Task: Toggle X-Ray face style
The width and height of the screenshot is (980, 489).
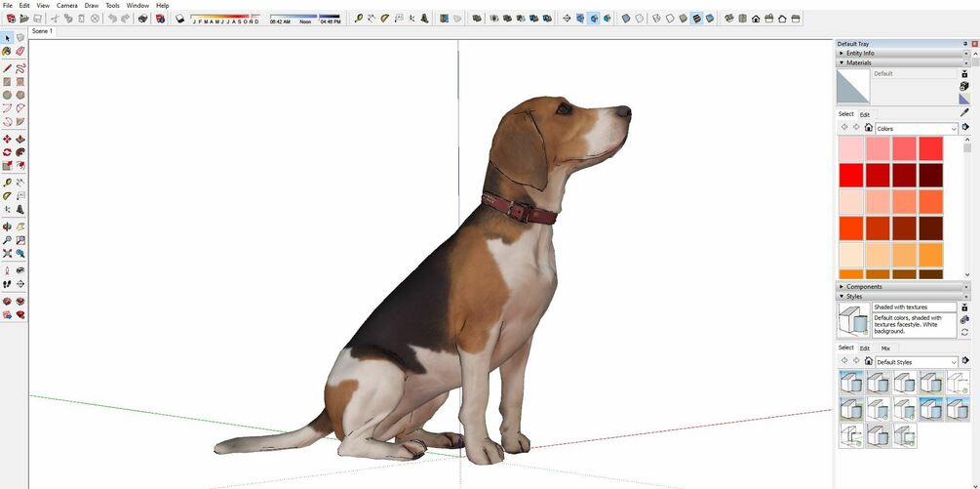Action: [x=626, y=19]
